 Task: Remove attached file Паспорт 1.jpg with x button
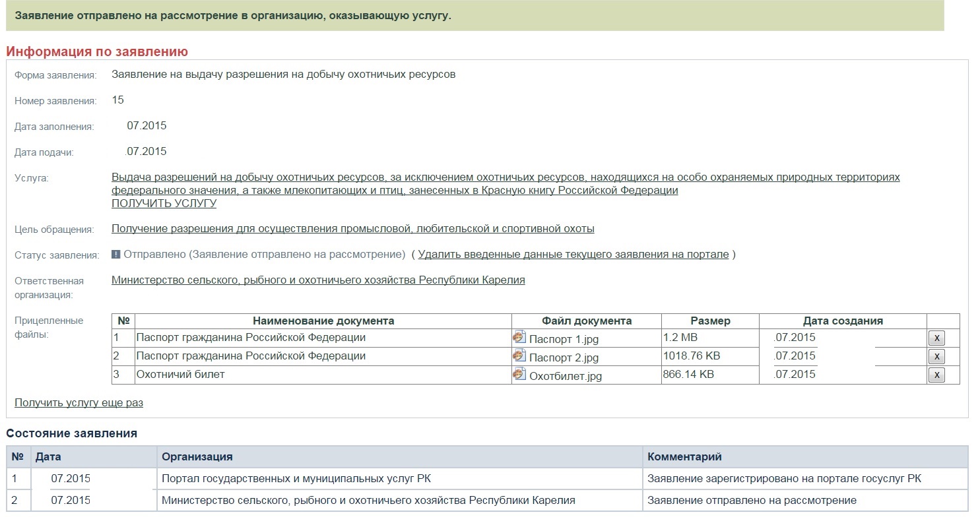pos(936,338)
